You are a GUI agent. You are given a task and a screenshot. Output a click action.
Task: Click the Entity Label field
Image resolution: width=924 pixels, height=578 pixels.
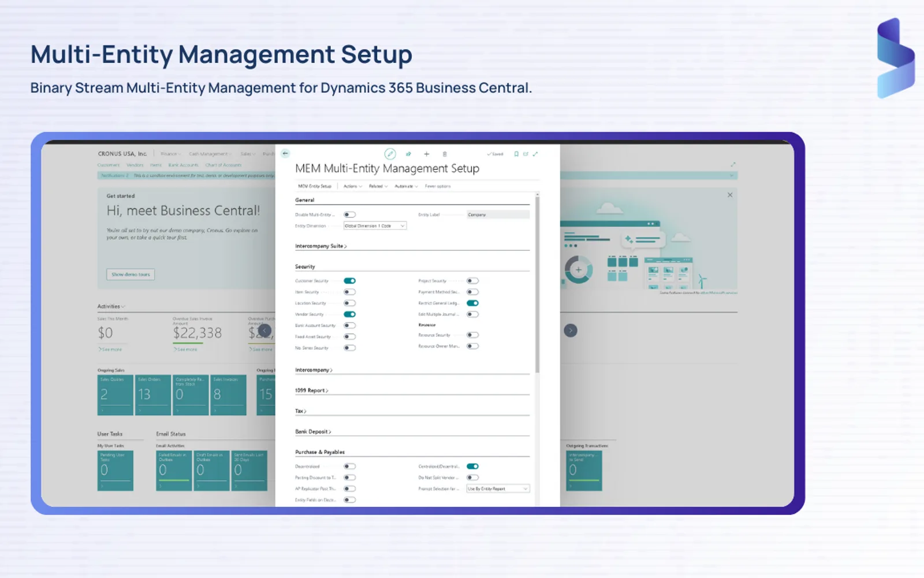[498, 215]
